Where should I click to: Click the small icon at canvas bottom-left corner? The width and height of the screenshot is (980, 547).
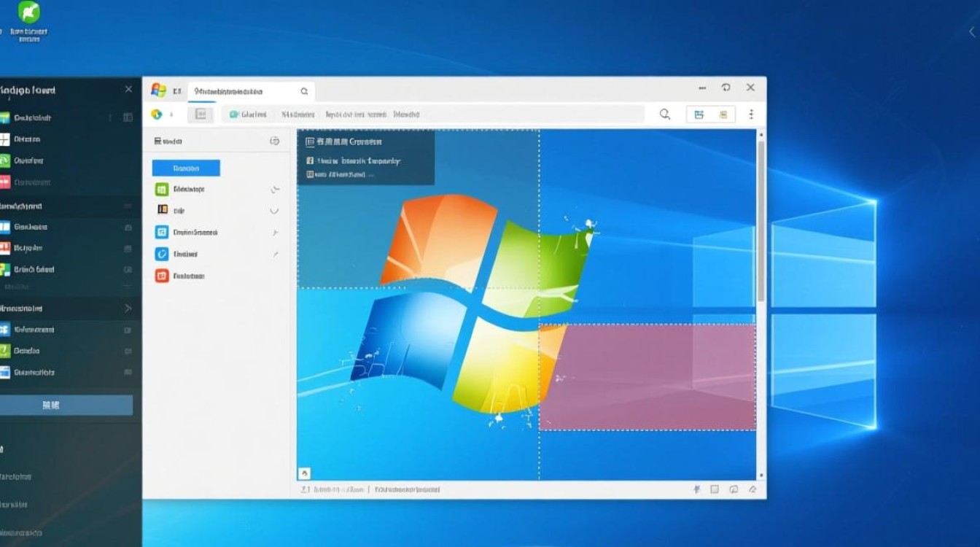pos(305,473)
